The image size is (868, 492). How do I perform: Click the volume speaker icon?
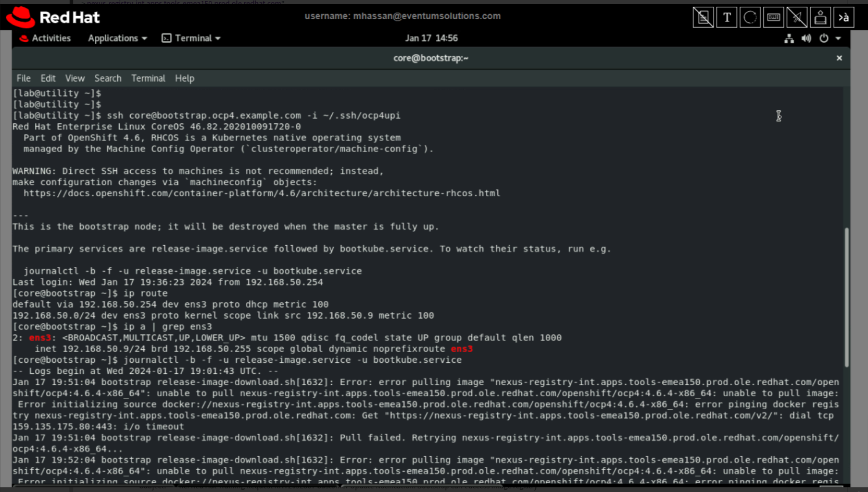(x=806, y=38)
